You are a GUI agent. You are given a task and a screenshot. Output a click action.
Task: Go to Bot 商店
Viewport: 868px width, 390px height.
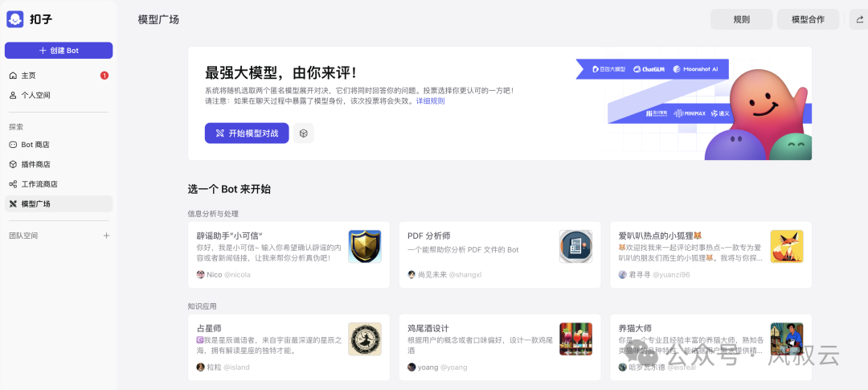pos(35,145)
